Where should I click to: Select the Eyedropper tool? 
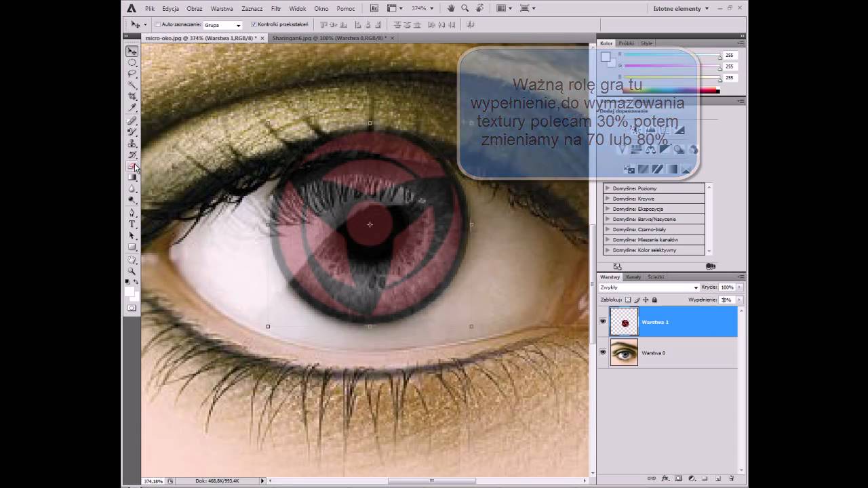(132, 107)
